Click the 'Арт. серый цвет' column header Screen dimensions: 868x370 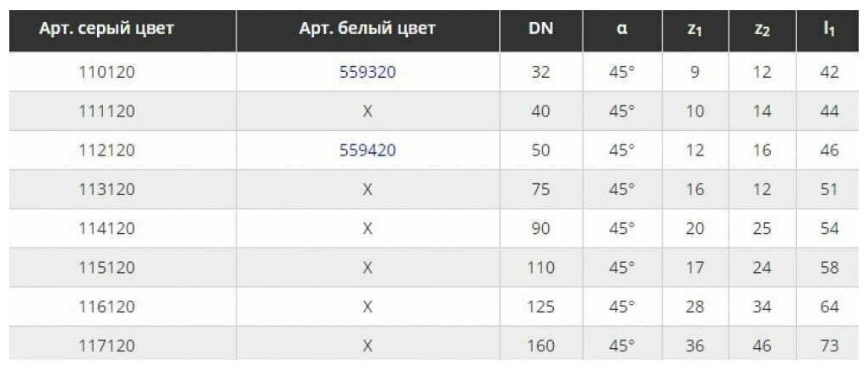click(106, 29)
